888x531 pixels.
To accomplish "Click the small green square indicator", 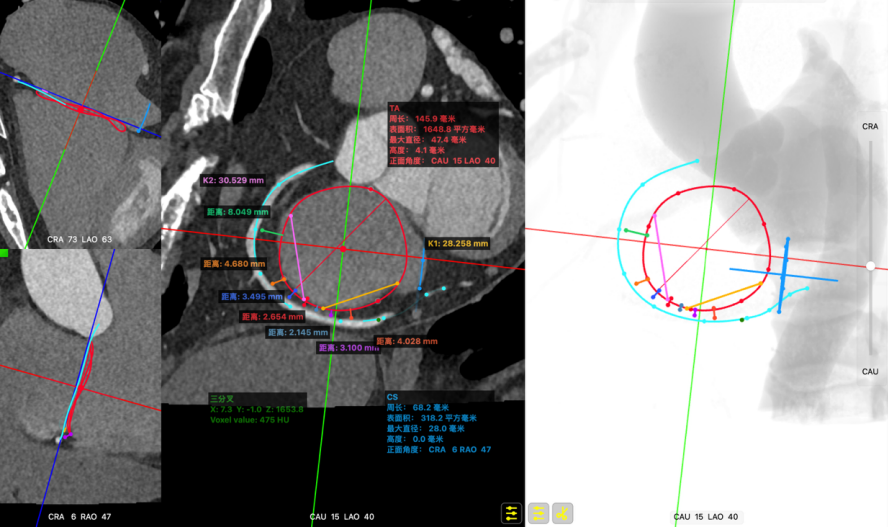I will click(x=4, y=253).
